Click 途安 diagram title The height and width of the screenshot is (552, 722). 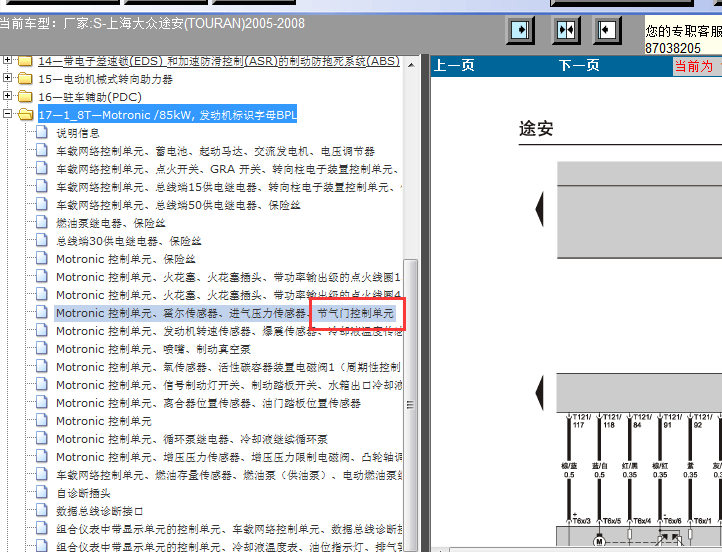pyautogui.click(x=536, y=128)
